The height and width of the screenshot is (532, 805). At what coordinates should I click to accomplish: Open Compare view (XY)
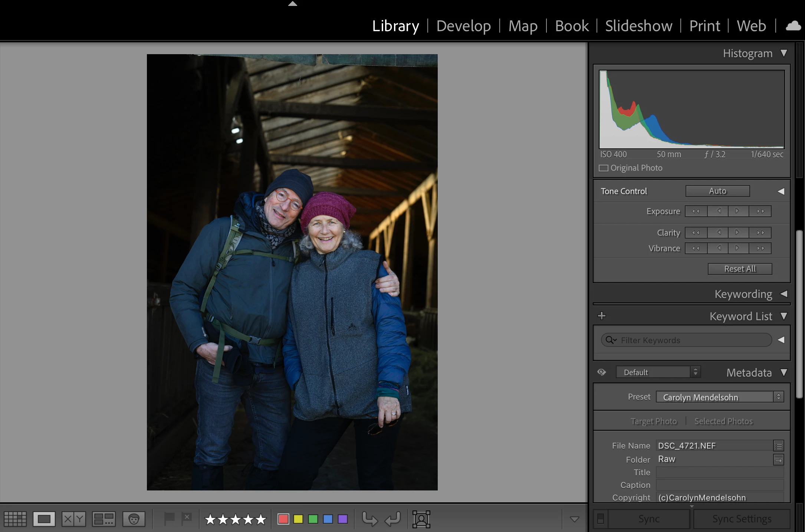click(x=73, y=519)
